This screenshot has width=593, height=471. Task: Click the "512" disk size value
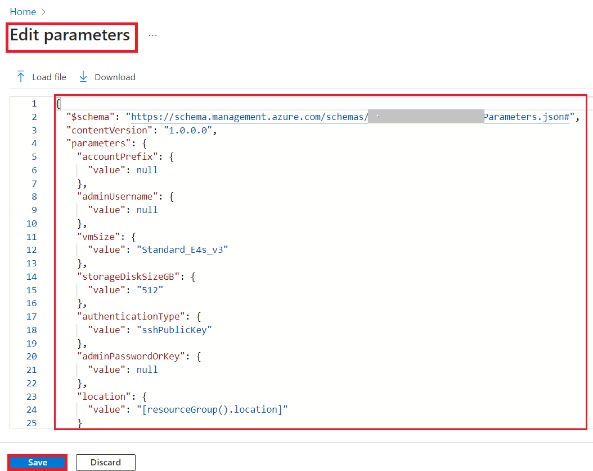150,290
